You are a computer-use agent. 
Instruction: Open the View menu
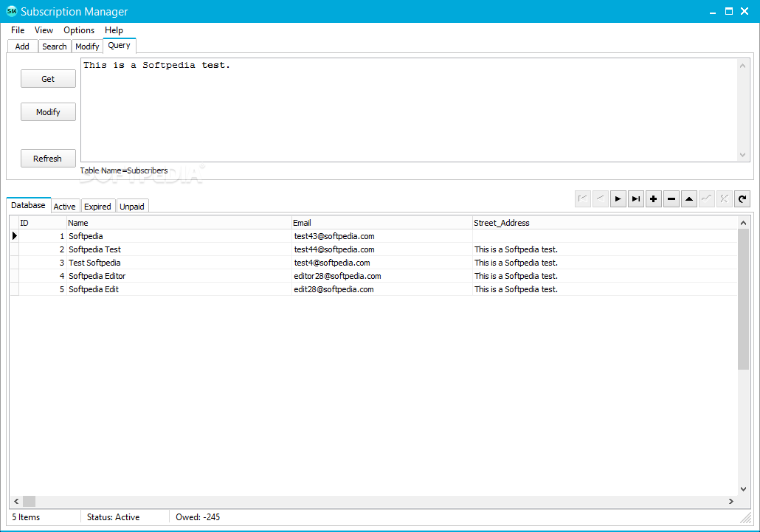[44, 30]
